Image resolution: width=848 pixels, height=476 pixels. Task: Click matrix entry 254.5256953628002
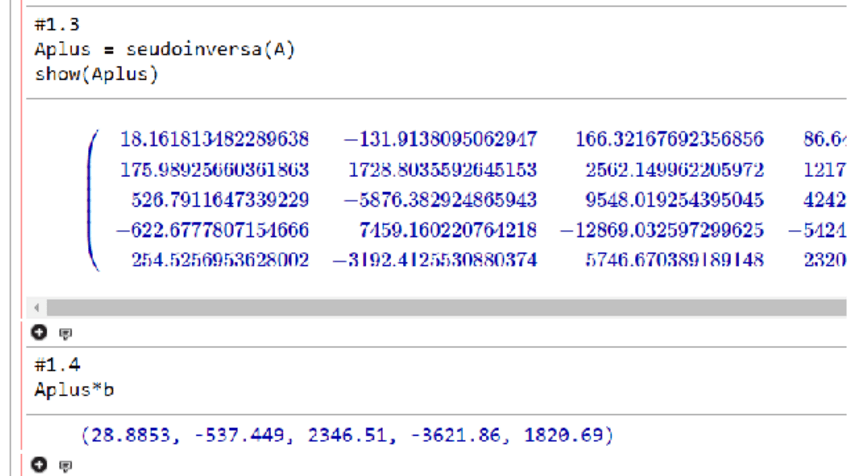tap(220, 261)
